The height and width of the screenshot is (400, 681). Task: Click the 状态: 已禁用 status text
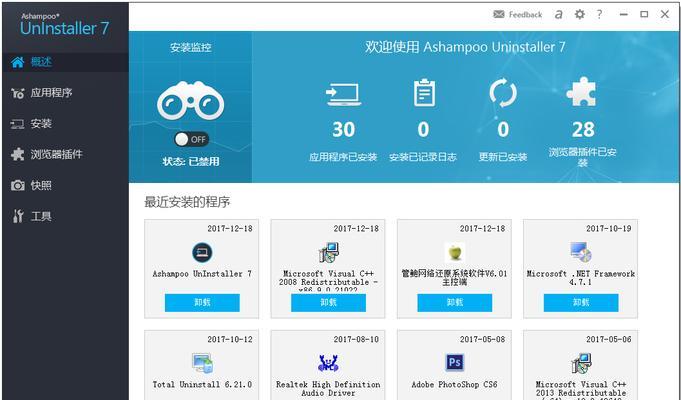[x=191, y=162]
